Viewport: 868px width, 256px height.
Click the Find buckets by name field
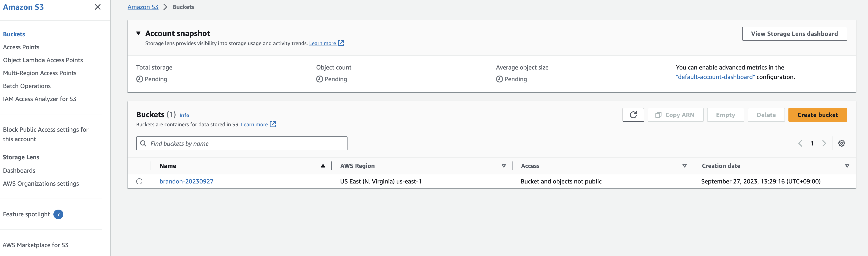pos(242,143)
